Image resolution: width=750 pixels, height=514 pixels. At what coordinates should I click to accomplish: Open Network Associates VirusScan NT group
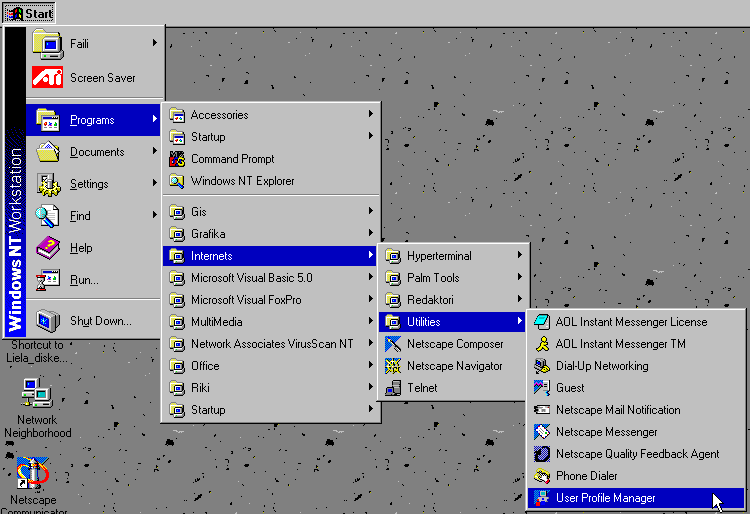pos(271,344)
